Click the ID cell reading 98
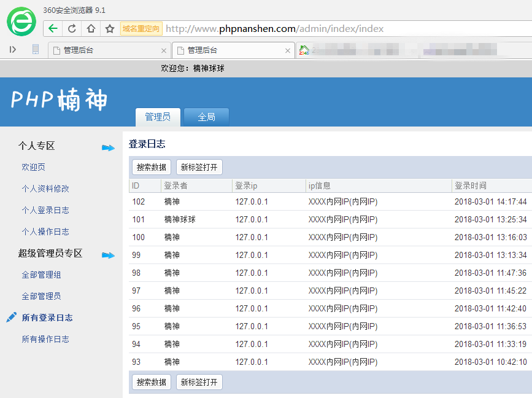The image size is (532, 398). click(x=136, y=273)
